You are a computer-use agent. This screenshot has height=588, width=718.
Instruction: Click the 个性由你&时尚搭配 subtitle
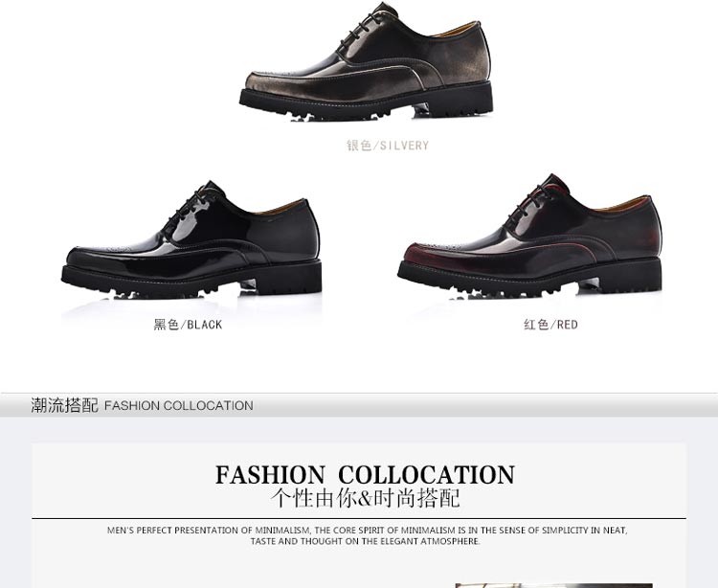click(365, 498)
